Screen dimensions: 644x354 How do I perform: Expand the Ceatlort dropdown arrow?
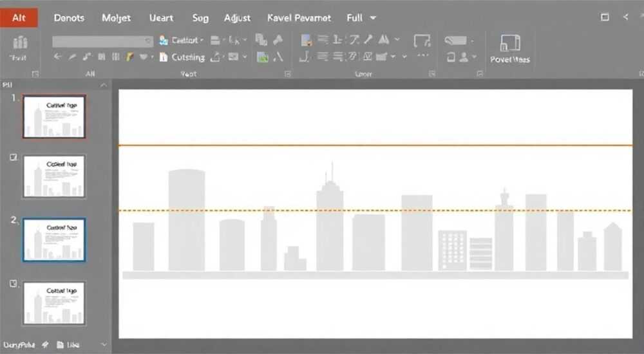point(202,41)
